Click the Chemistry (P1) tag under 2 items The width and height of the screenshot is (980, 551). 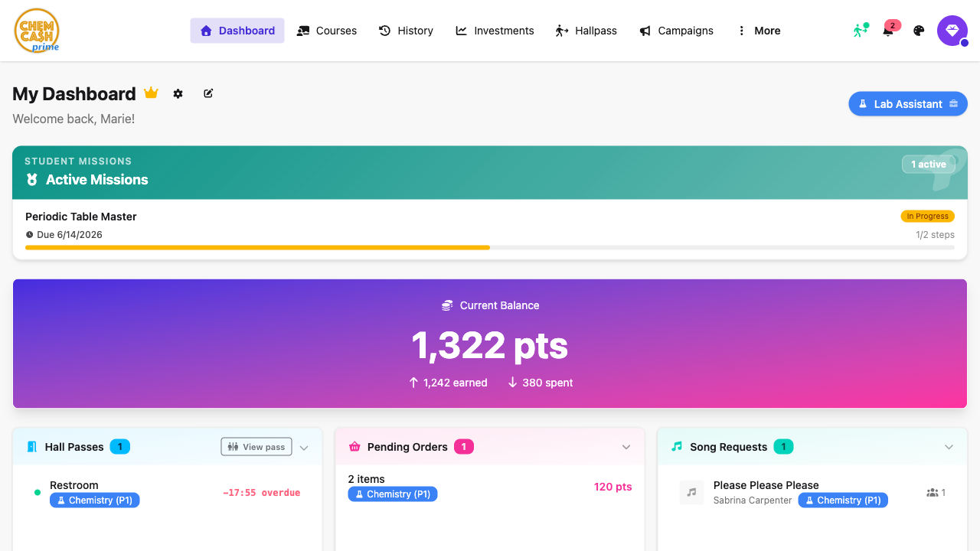[393, 494]
